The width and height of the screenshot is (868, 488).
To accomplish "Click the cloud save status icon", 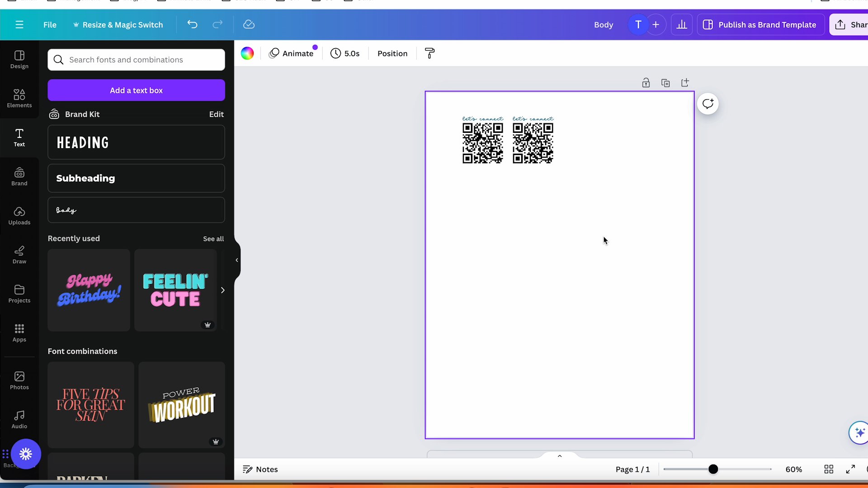I will (x=249, y=24).
